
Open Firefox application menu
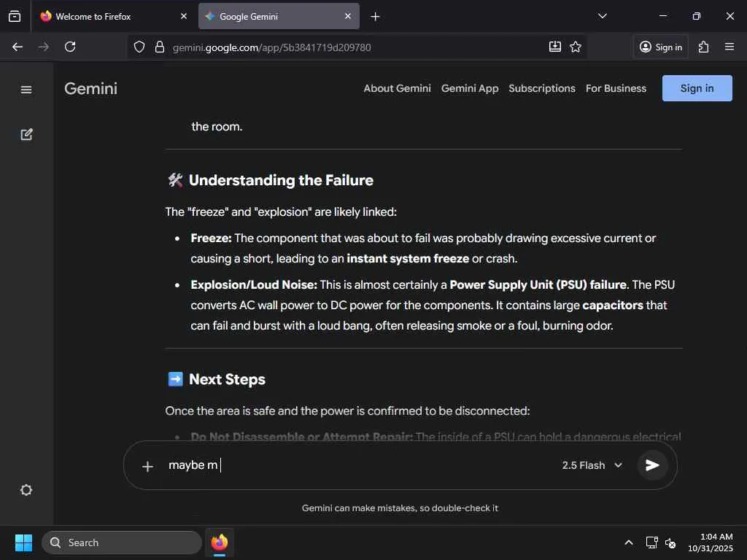pyautogui.click(x=729, y=47)
